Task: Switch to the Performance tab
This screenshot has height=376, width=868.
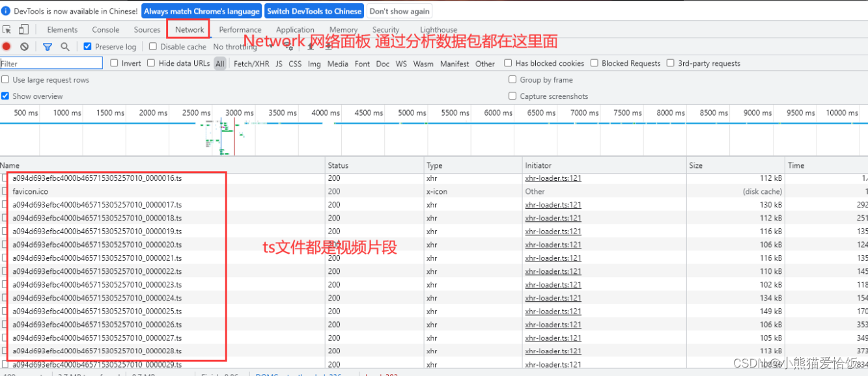Action: (240, 29)
